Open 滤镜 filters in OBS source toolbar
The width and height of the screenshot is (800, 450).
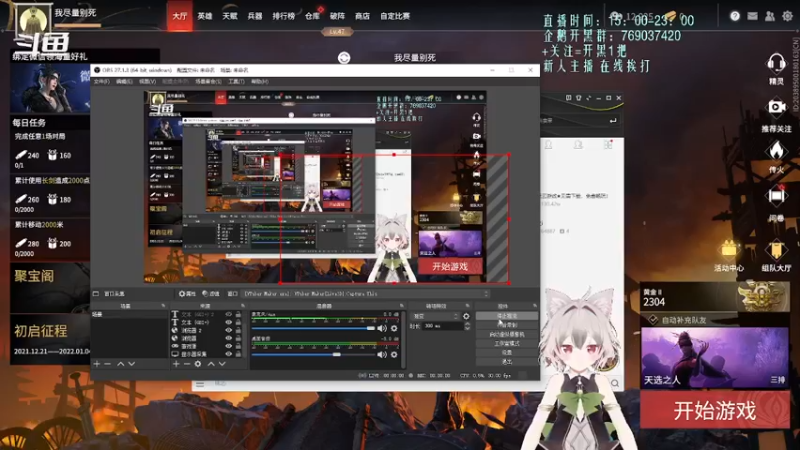click(211, 294)
